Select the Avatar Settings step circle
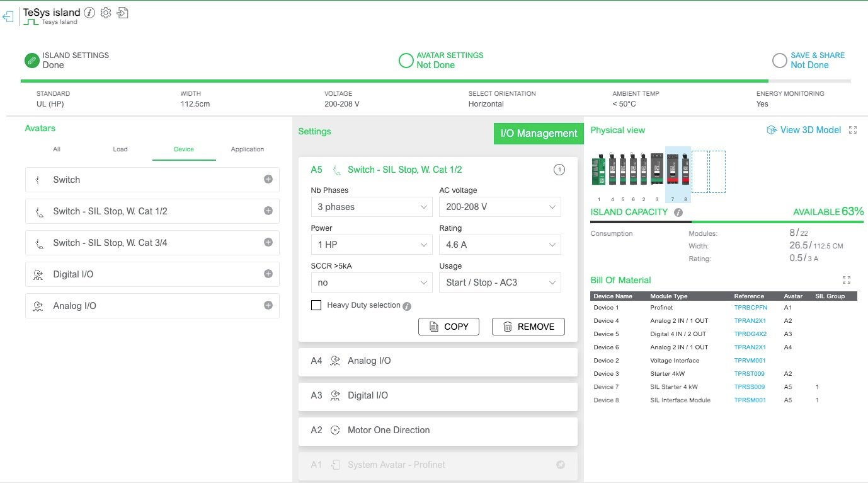Screen dimensions: 868x483 tap(406, 61)
